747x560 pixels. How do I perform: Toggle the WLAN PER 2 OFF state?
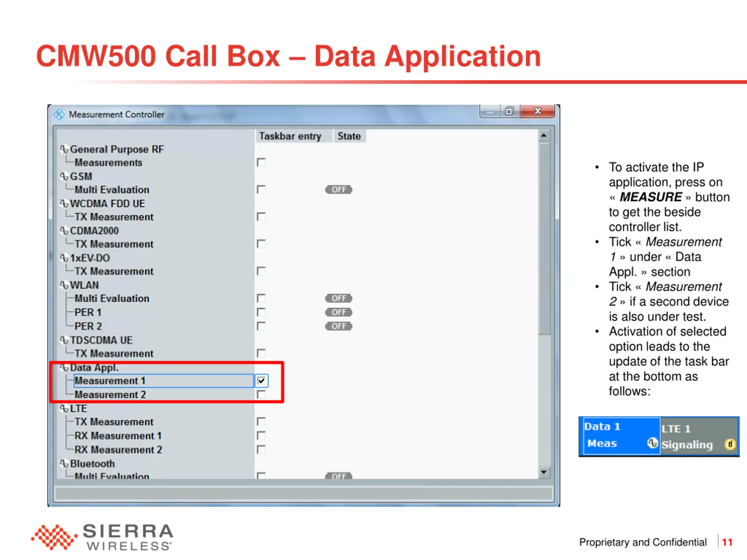(x=339, y=326)
